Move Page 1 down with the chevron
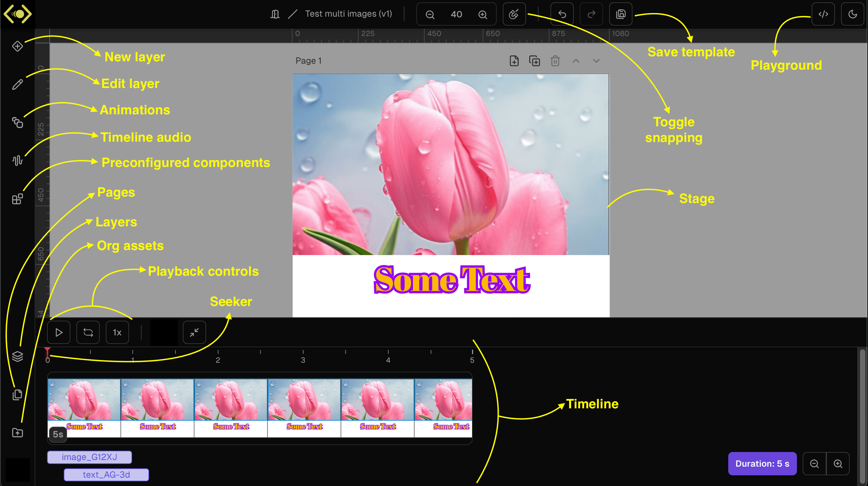The height and width of the screenshot is (486, 868). click(596, 61)
